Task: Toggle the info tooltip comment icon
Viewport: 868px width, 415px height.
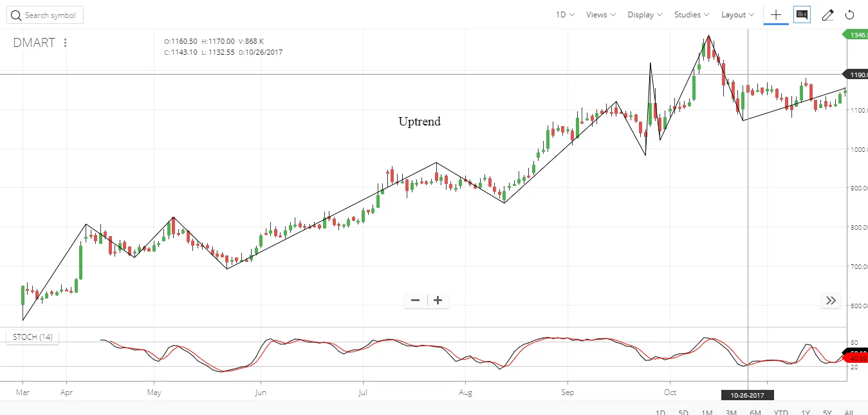Action: pos(802,15)
